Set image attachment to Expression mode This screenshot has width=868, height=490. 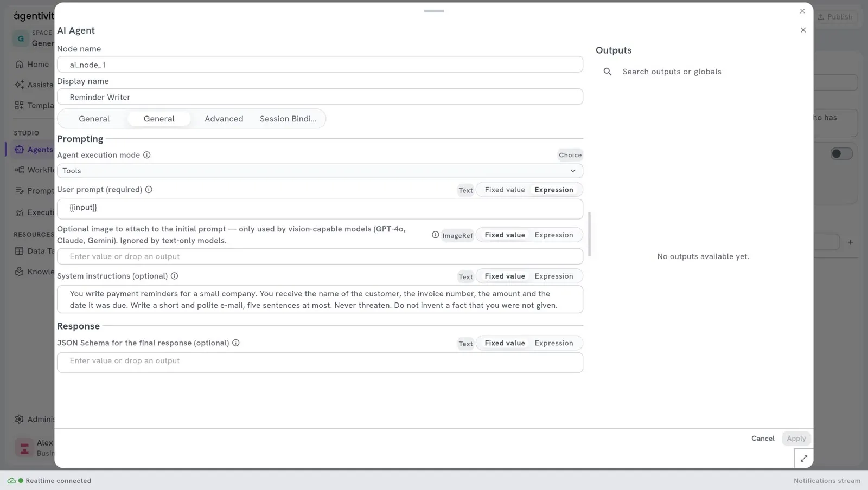coord(554,235)
